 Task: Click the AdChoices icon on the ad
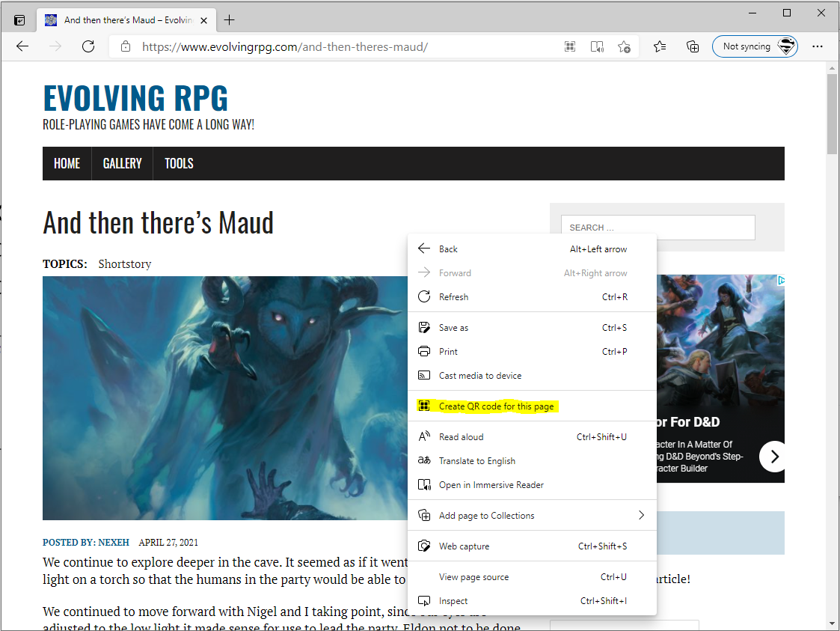[781, 281]
